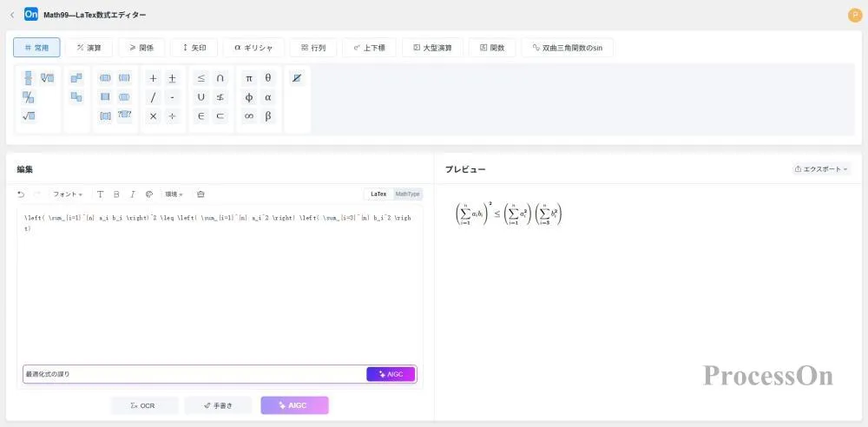This screenshot has width=868, height=427.
Task: Insert the plus sign symbol
Action: 154,79
